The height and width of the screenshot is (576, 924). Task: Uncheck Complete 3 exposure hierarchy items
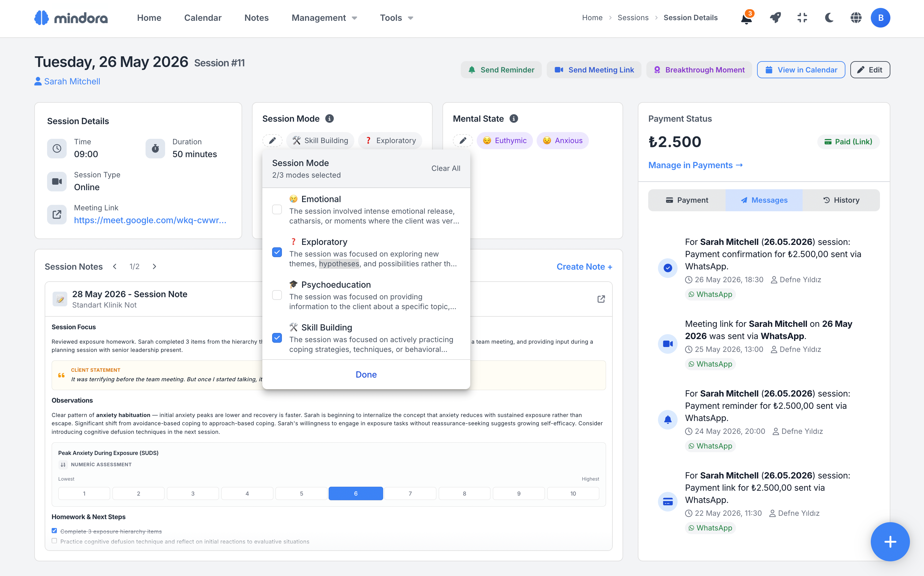[x=54, y=531]
